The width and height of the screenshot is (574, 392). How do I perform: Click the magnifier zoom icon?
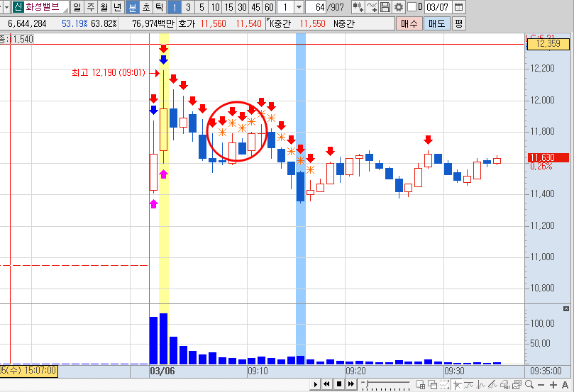pyautogui.click(x=529, y=384)
